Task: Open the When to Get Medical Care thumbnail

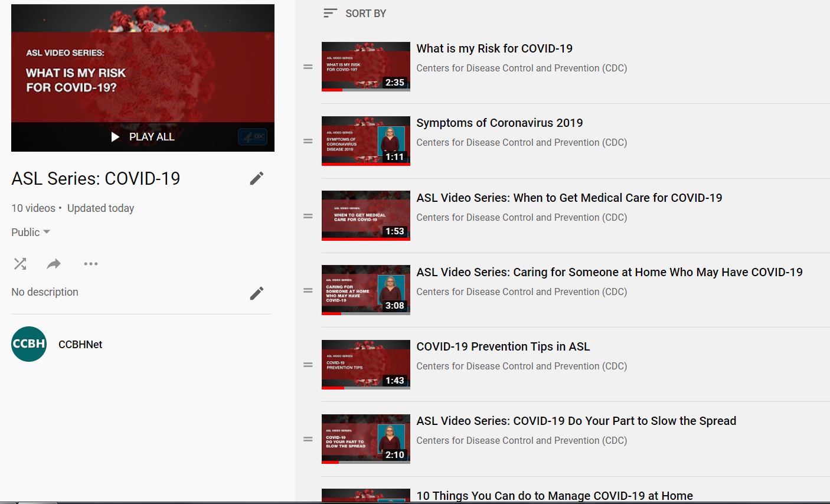Action: coord(366,215)
